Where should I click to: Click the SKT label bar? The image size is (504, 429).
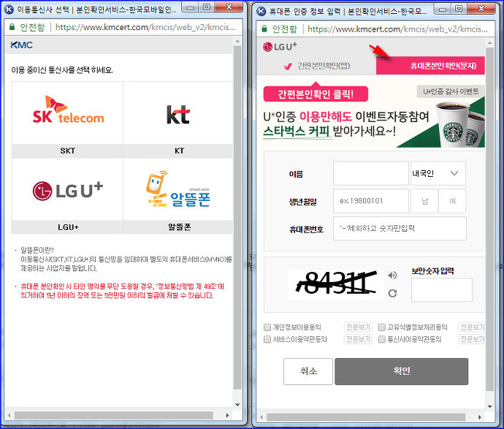pos(67,151)
